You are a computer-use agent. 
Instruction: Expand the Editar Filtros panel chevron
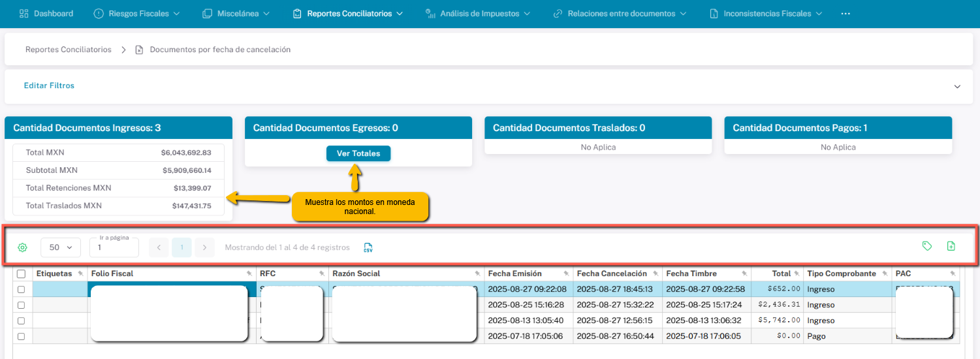pyautogui.click(x=957, y=86)
